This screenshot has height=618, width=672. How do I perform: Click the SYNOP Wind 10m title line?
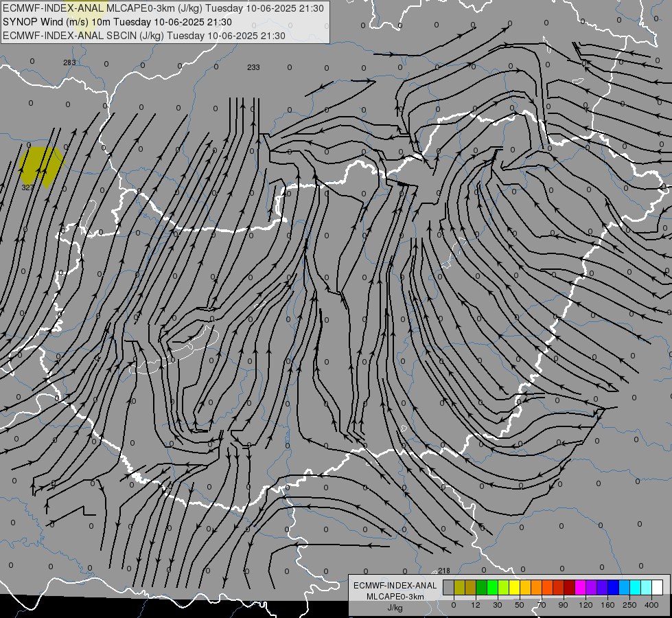[117, 22]
